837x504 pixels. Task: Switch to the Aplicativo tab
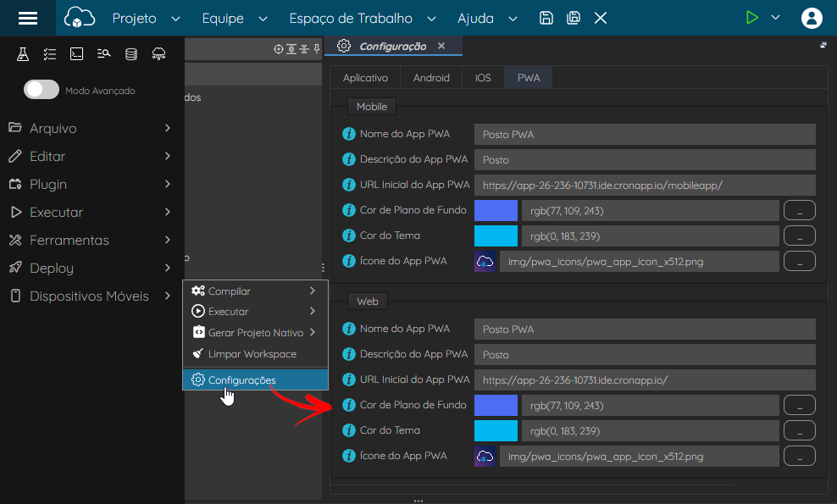[365, 78]
